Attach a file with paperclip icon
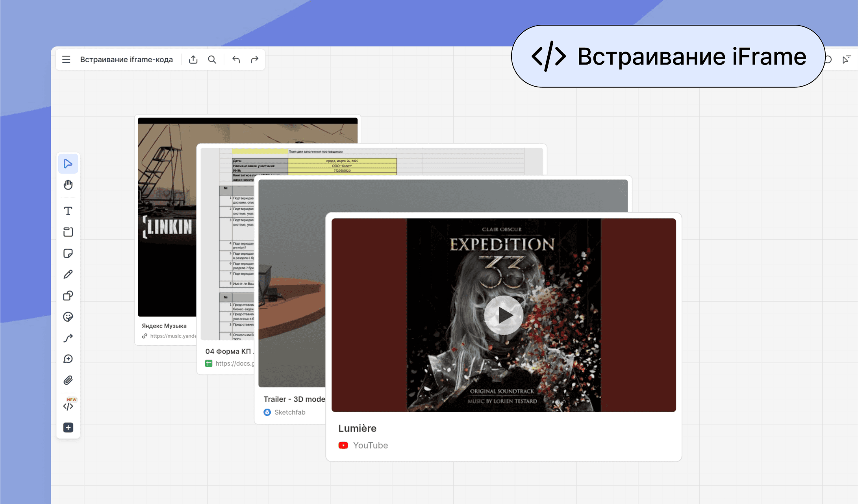Image resolution: width=858 pixels, height=504 pixels. 68,380
